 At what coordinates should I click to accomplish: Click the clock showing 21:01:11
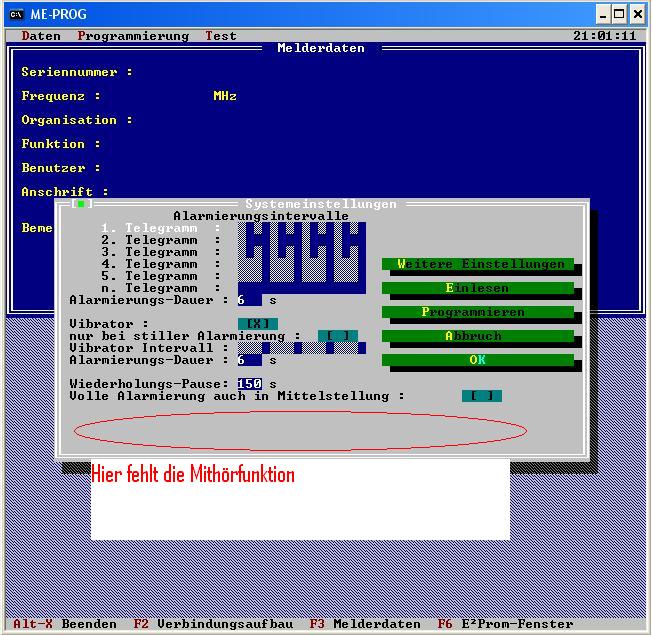point(605,36)
